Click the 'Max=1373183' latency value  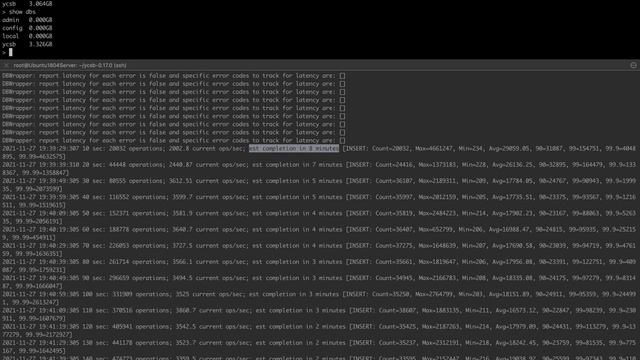[x=438, y=165]
